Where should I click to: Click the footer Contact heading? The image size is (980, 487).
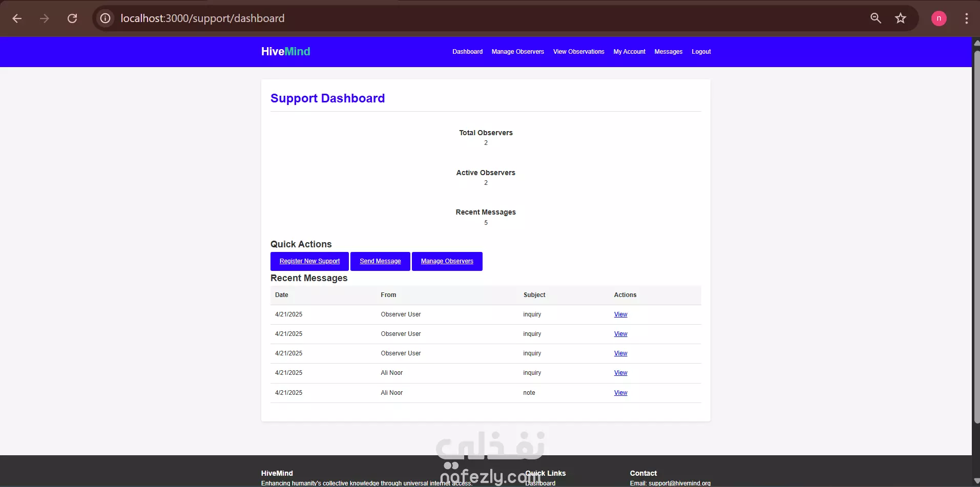pos(643,473)
